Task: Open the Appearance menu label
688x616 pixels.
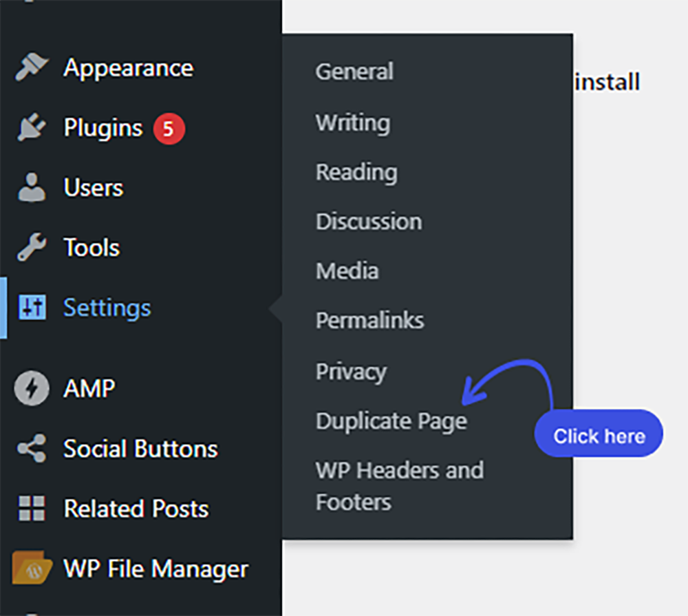Action: click(x=129, y=68)
